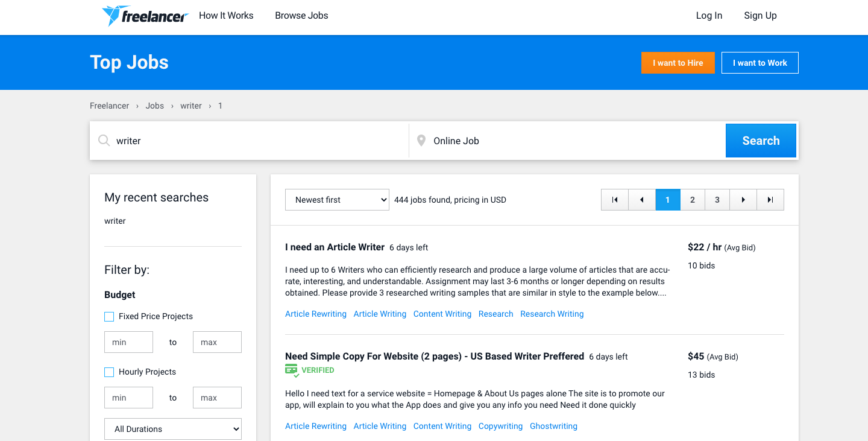868x441 pixels.
Task: Expand the All Durations dropdown
Action: point(173,429)
